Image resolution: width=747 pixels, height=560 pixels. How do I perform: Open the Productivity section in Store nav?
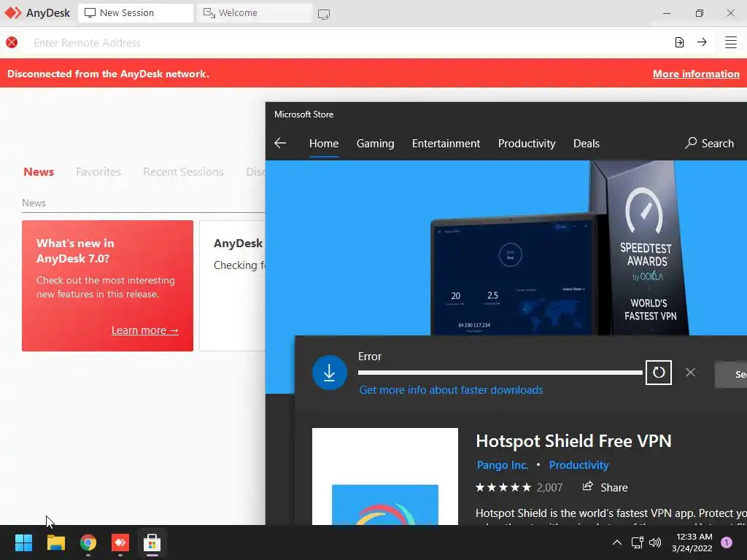pyautogui.click(x=527, y=144)
